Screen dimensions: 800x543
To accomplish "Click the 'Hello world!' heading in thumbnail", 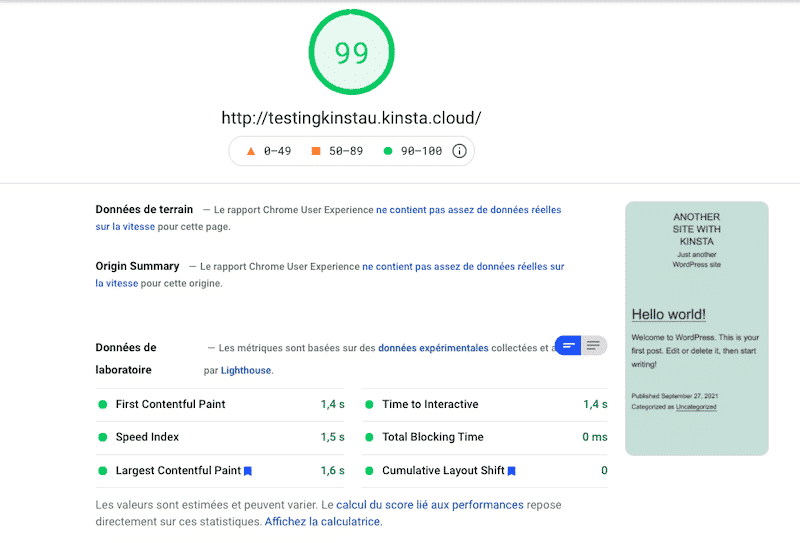I will coord(668,314).
